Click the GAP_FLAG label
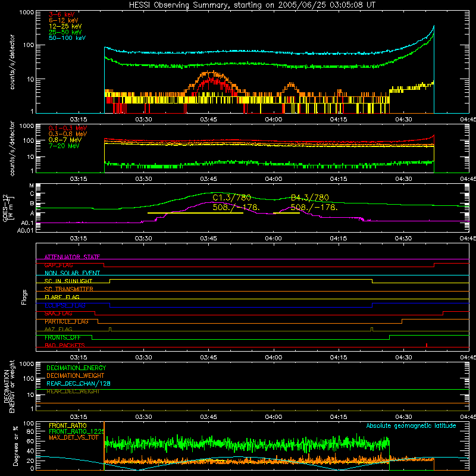476x476 pixels. tap(58, 265)
